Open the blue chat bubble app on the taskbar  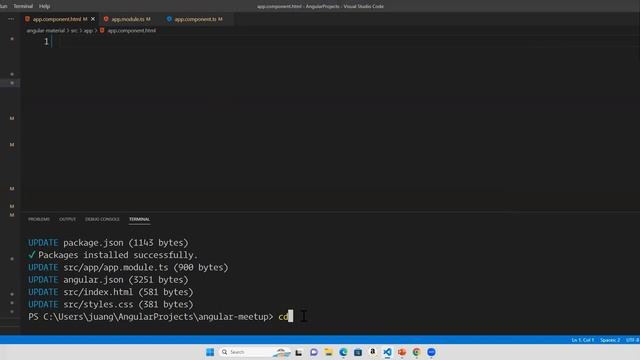coord(431,352)
